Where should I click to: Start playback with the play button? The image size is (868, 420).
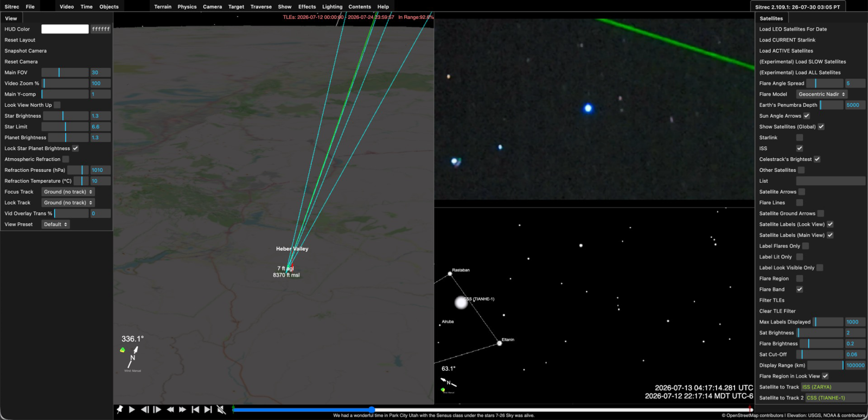[x=132, y=410]
